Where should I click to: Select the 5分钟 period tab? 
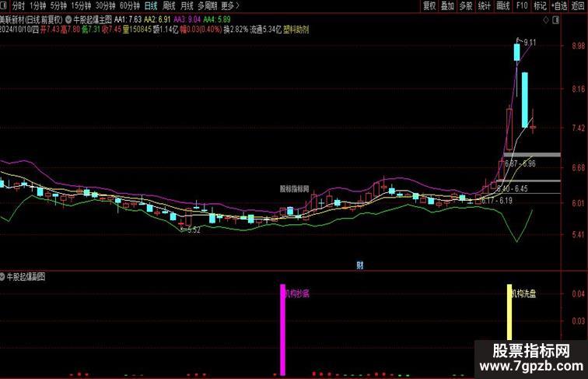pos(58,6)
